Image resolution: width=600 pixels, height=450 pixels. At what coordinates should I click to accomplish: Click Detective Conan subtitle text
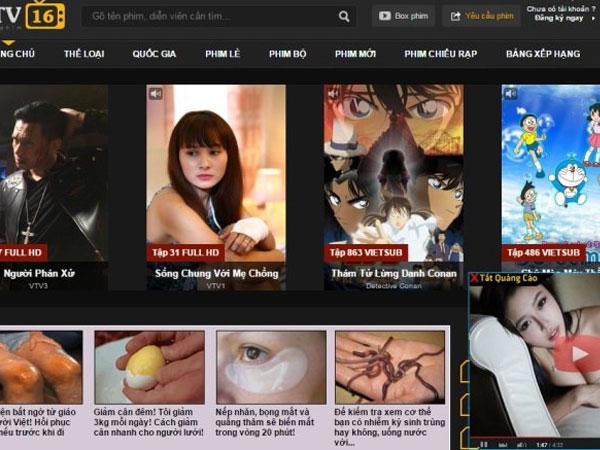394,286
